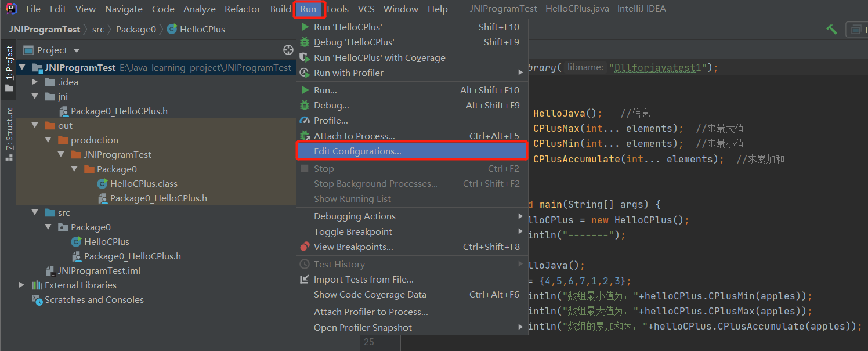Click the IntelliJ IDEA logo icon
This screenshot has height=351, width=868.
pyautogui.click(x=10, y=9)
